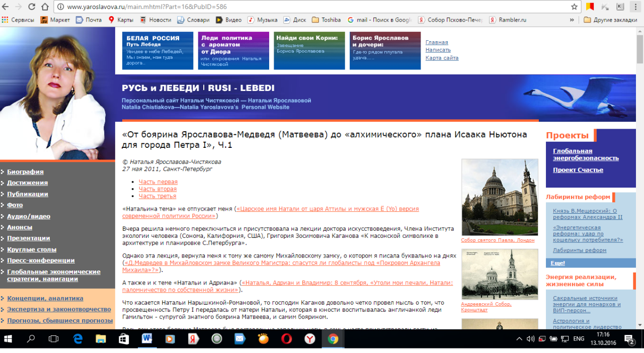Open the БЕЛАЯ РОССИЯ banner tile

coord(157,51)
